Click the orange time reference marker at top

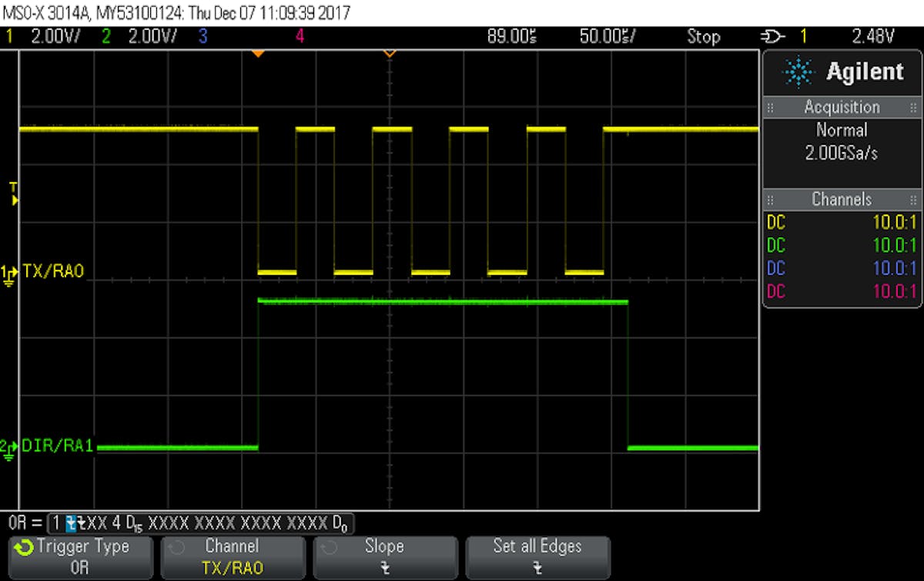pyautogui.click(x=259, y=52)
